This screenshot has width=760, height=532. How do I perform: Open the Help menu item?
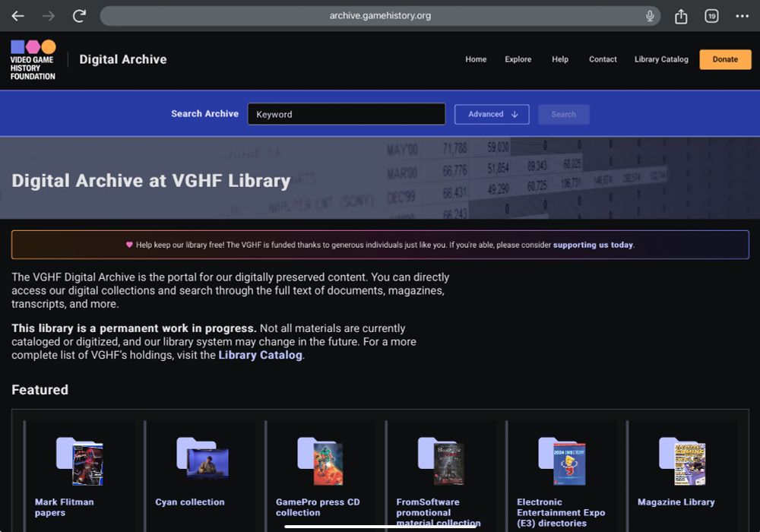coord(560,59)
